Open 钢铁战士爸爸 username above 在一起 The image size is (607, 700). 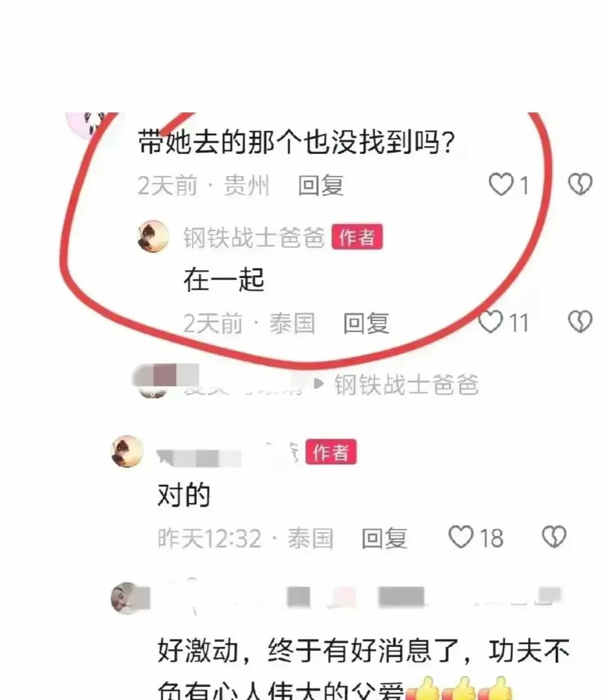(x=254, y=238)
